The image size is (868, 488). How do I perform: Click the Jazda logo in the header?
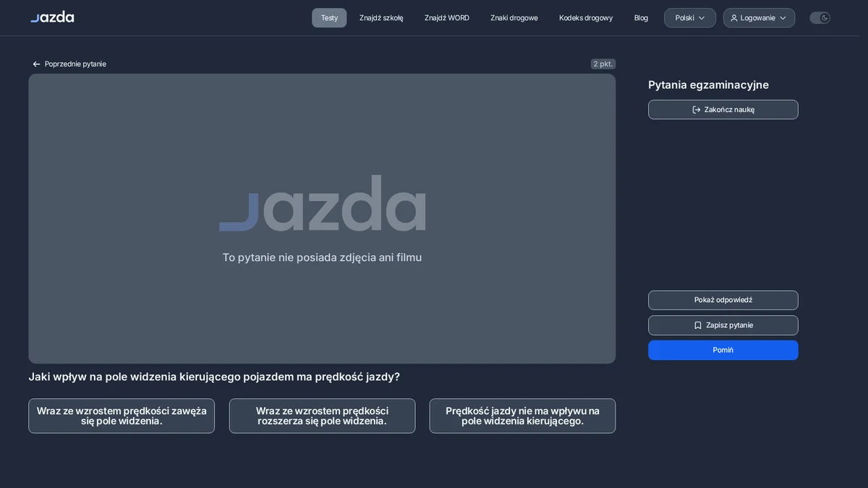click(52, 17)
